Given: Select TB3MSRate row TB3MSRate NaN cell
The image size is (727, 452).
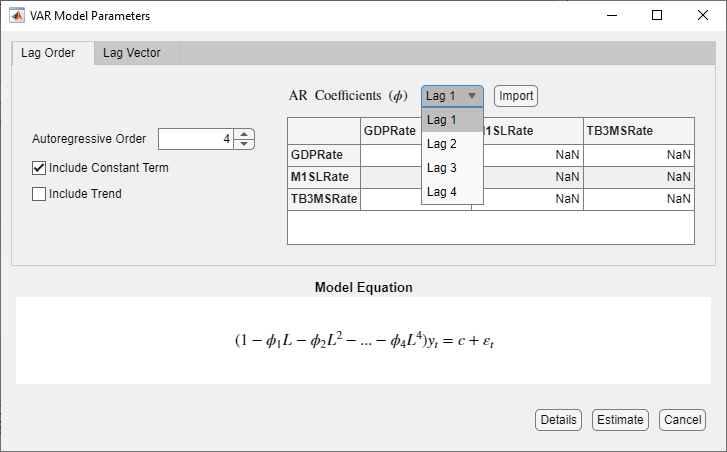Looking at the screenshot, I should click(x=639, y=199).
